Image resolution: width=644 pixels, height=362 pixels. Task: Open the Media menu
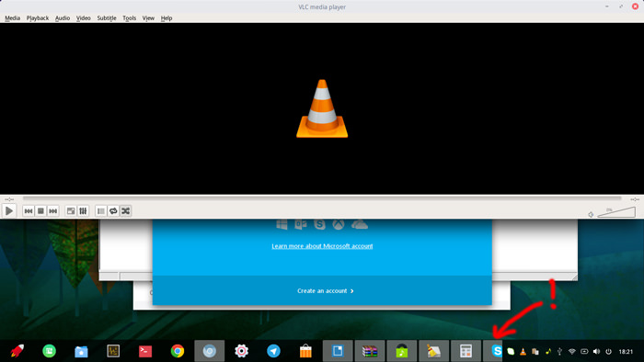[x=12, y=18]
